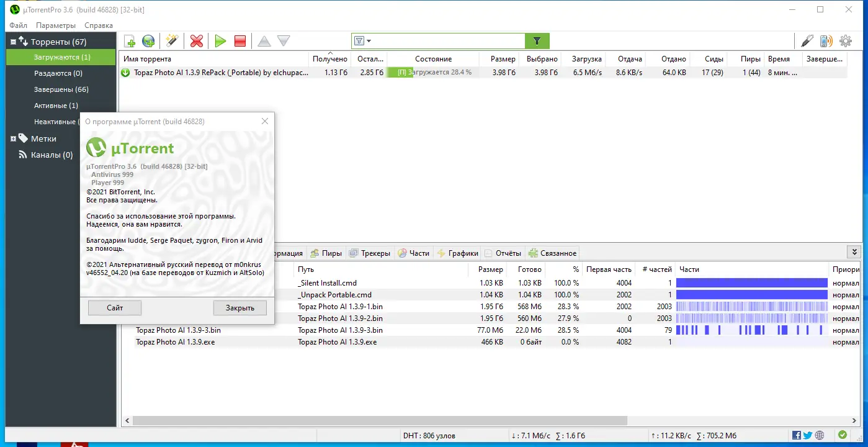Open the Remote access phone icon
This screenshot has width=868, height=447.
tap(826, 42)
